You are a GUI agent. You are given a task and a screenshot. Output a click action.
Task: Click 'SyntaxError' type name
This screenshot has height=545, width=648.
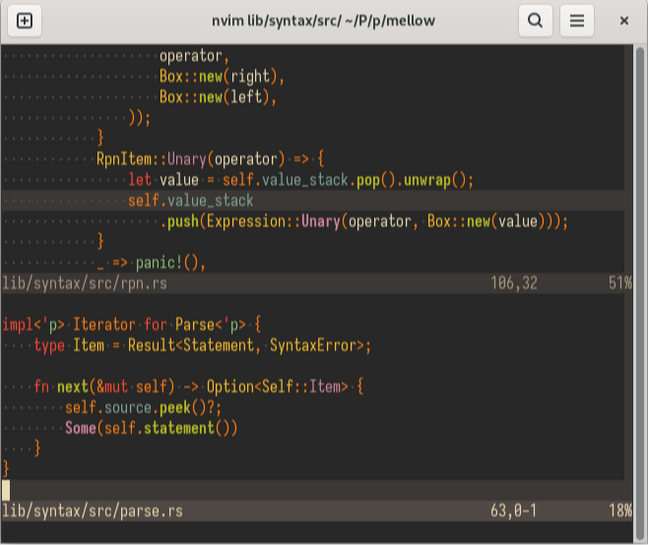(x=313, y=345)
